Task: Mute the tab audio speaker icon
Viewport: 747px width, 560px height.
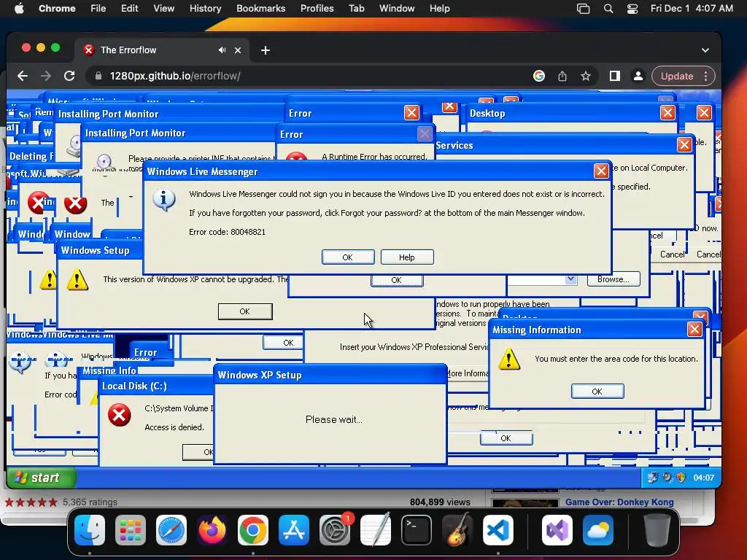Action: [222, 50]
